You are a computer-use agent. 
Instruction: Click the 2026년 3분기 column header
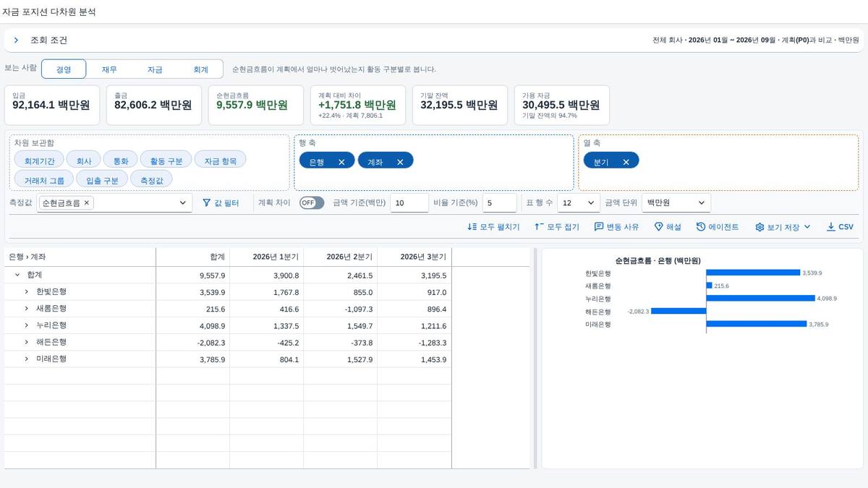[414, 257]
